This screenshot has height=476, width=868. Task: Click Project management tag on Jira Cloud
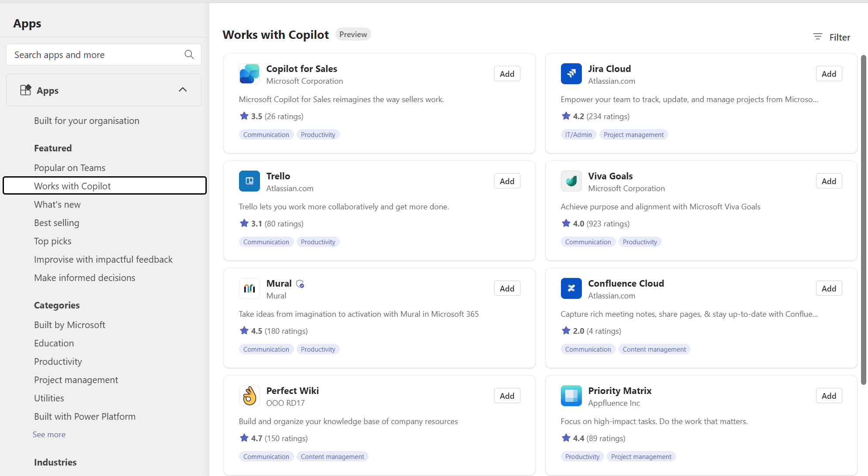(633, 135)
